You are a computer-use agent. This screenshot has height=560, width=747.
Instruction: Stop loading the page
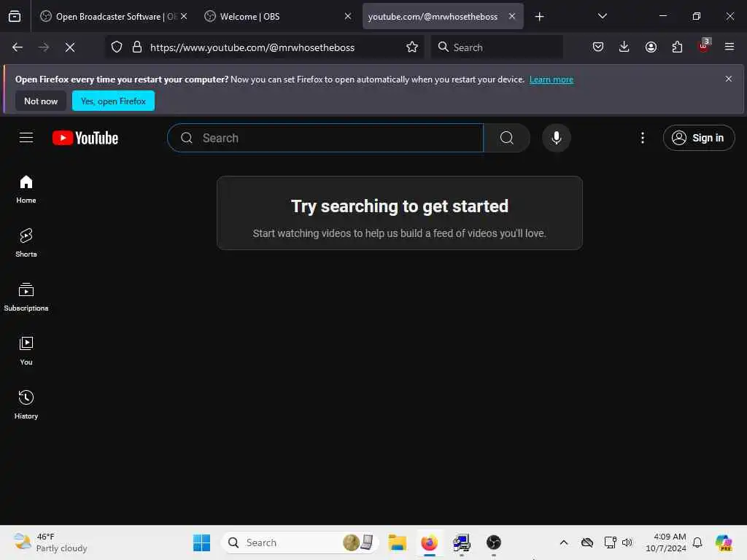[70, 47]
